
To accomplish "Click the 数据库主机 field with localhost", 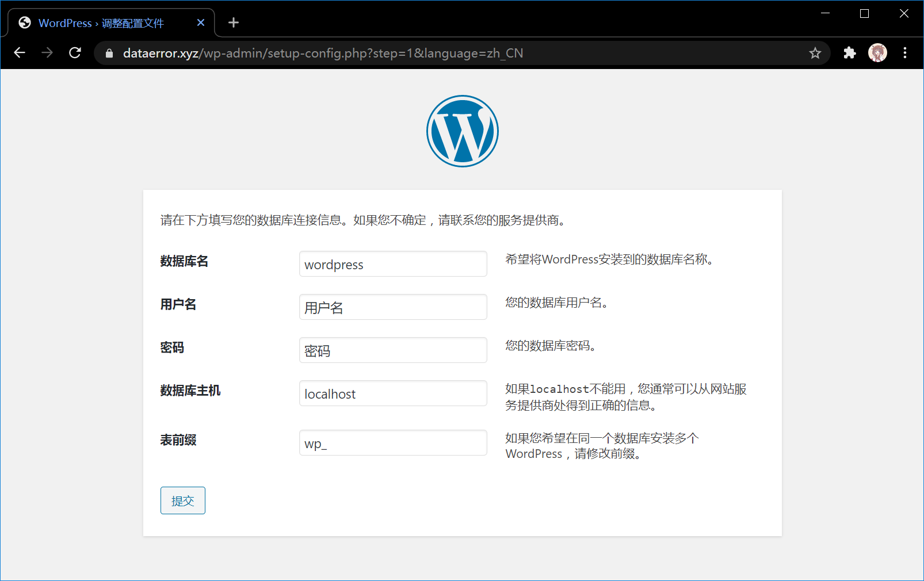I will point(393,393).
